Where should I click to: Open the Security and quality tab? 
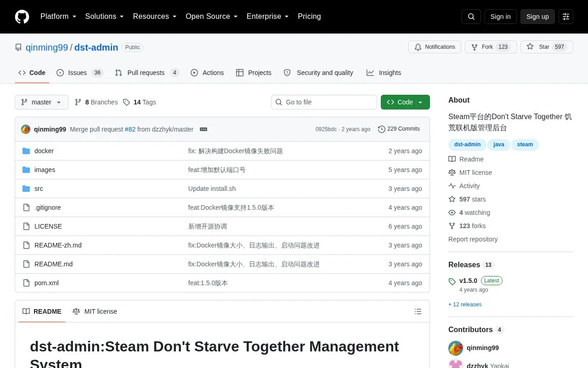tap(318, 73)
